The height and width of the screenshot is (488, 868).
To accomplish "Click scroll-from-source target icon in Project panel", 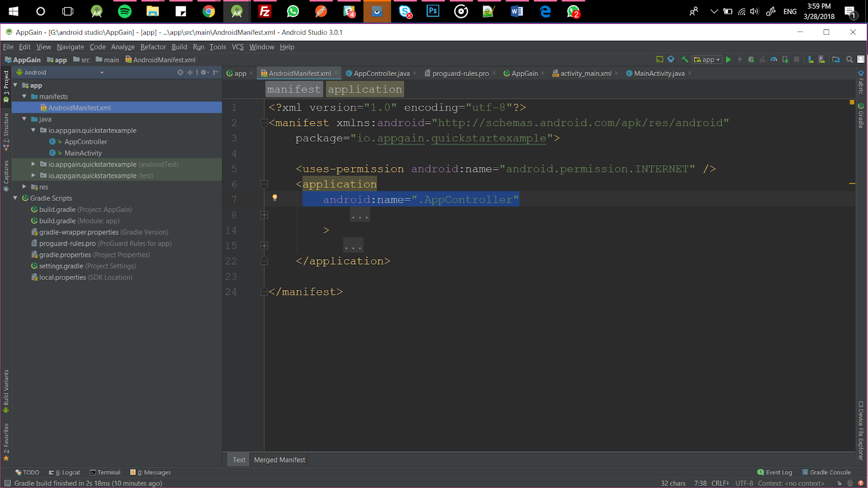I will pos(180,72).
